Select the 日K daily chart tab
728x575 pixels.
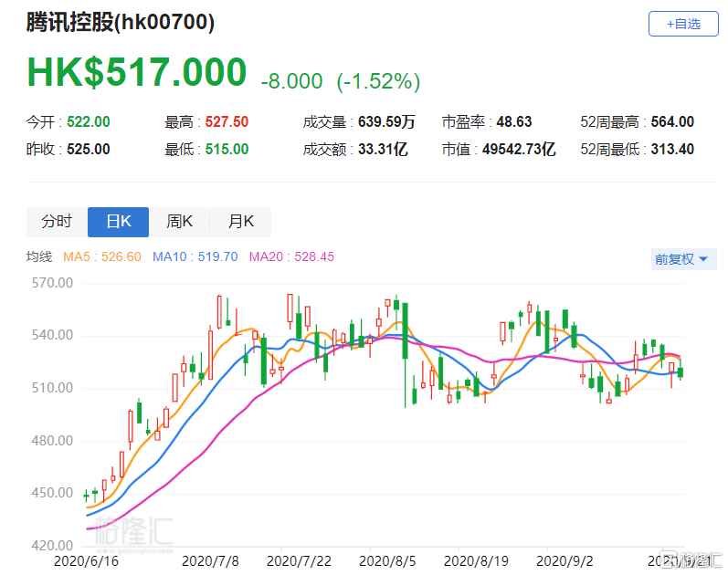tap(119, 222)
